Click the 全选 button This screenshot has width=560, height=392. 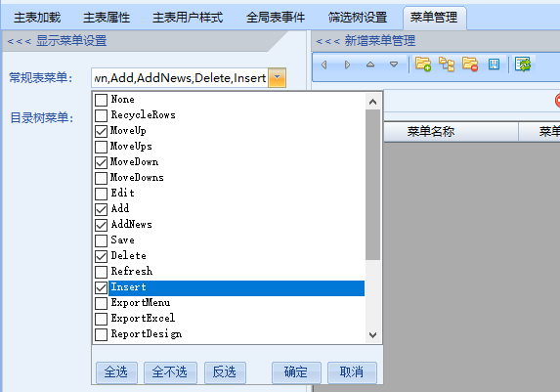[x=116, y=372]
